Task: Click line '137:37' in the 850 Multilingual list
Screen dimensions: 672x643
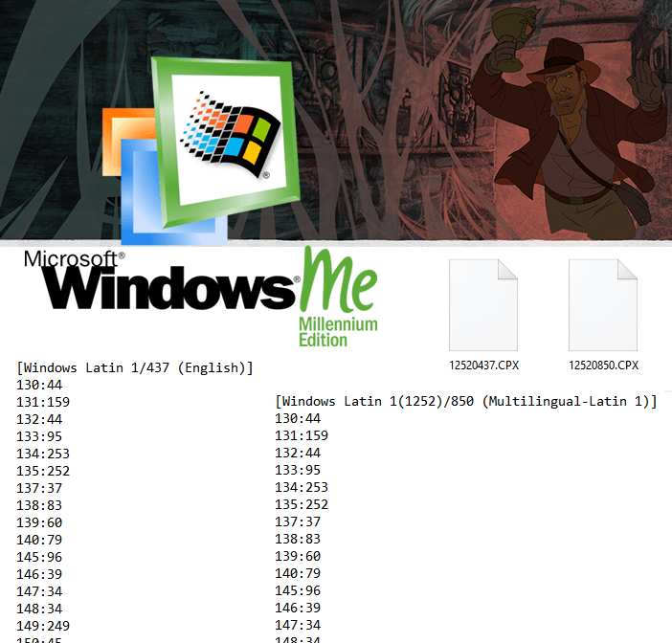Action: point(298,521)
